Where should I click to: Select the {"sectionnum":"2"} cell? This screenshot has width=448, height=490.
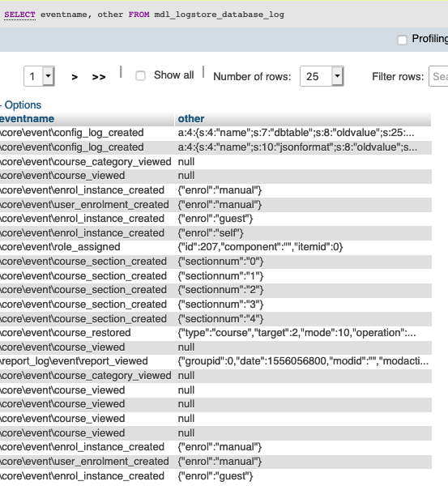tap(303, 290)
